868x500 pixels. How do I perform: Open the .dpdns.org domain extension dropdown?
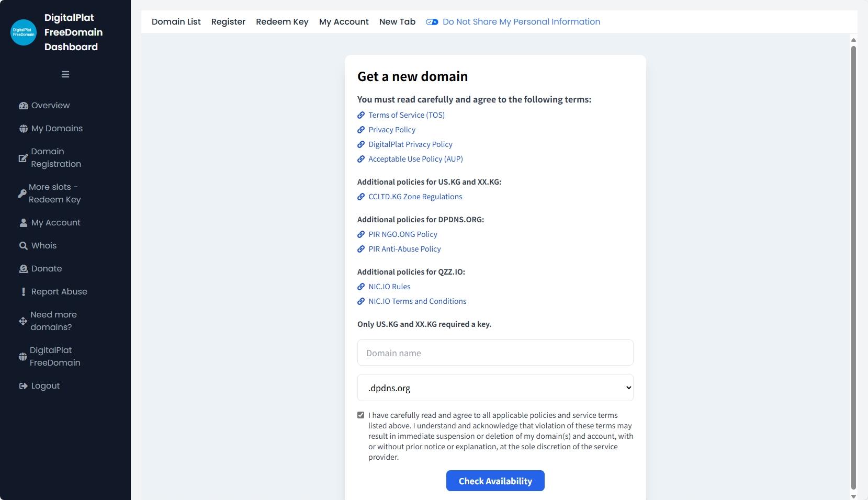[x=495, y=388]
